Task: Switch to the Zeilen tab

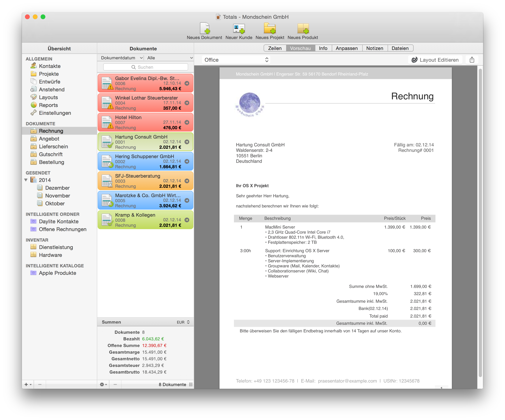Action: [x=275, y=48]
